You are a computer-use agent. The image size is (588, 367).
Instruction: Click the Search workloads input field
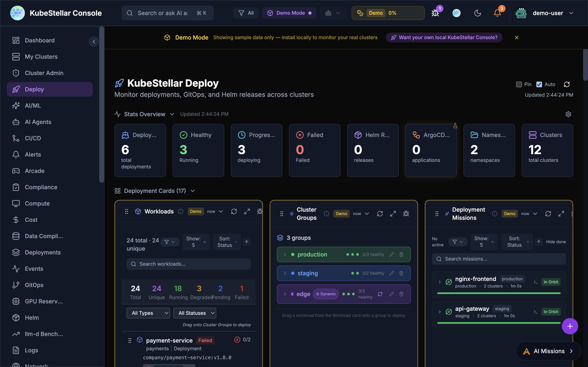(x=188, y=264)
